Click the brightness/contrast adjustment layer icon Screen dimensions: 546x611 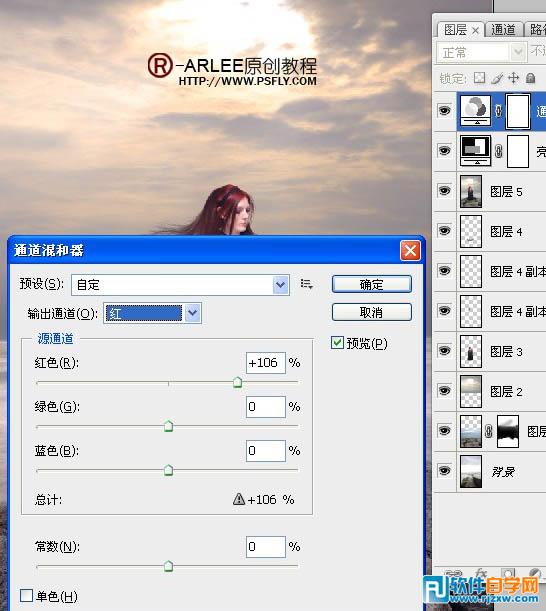(x=475, y=151)
